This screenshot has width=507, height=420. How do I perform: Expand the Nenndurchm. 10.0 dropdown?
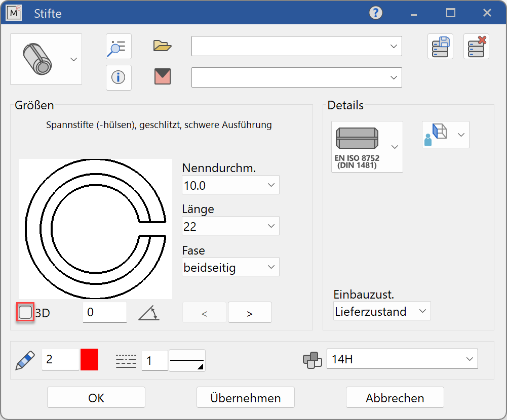tap(230, 185)
